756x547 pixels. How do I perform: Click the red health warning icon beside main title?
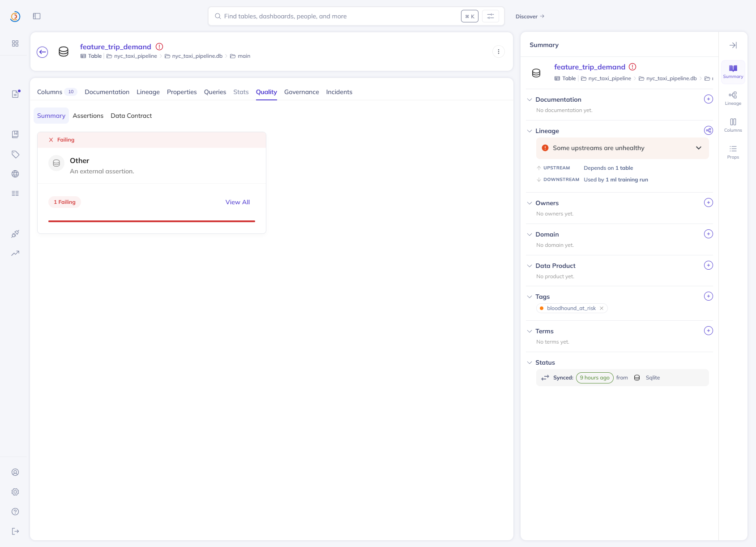pos(159,47)
